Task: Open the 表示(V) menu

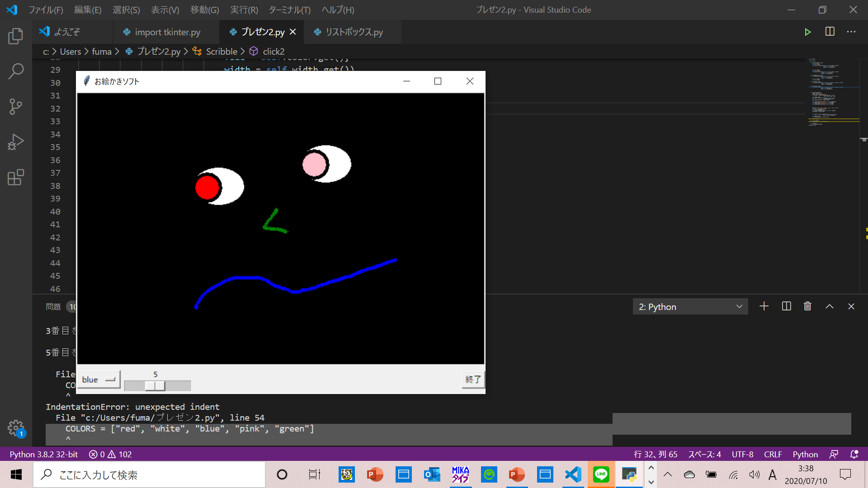Action: [x=165, y=9]
